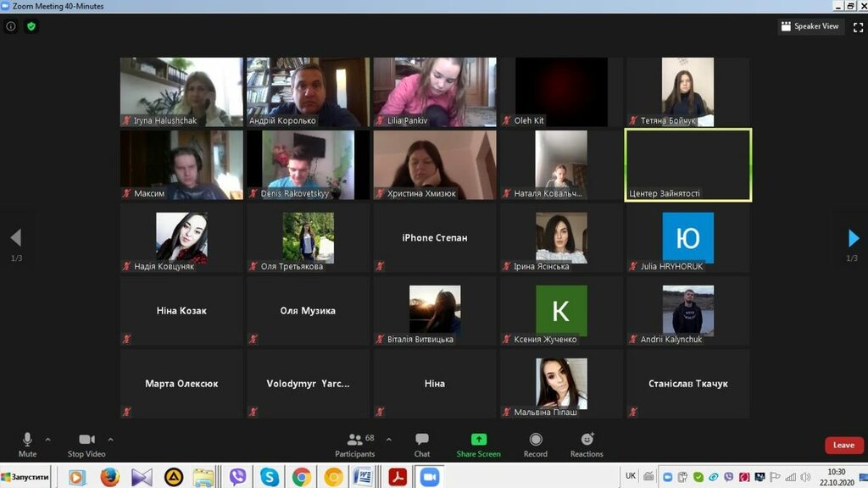Open Windows Start menu Запустити
The height and width of the screenshot is (488, 868).
pos(25,477)
